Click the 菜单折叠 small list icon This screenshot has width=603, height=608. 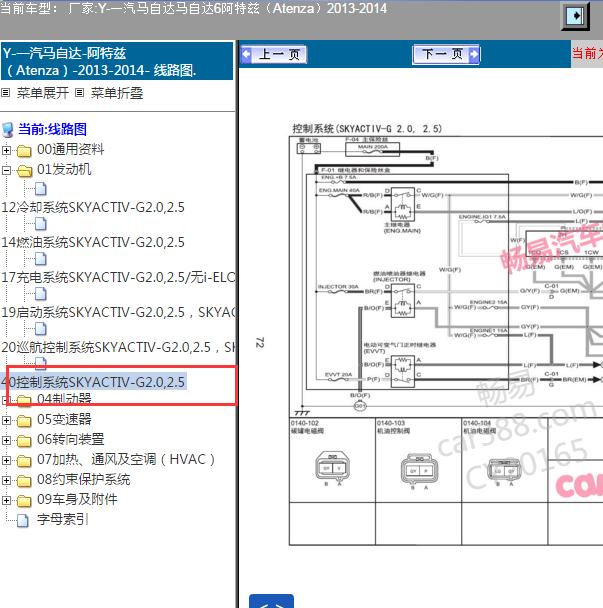[79, 93]
